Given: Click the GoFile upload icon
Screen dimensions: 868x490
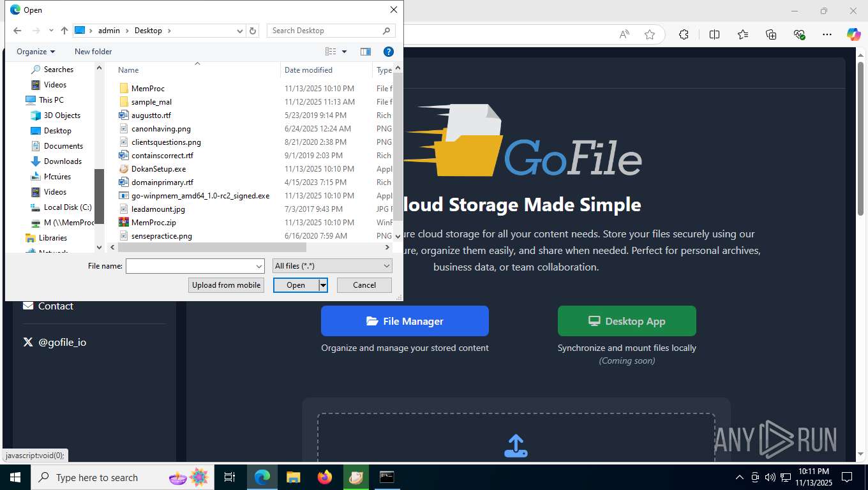Looking at the screenshot, I should coord(516,446).
